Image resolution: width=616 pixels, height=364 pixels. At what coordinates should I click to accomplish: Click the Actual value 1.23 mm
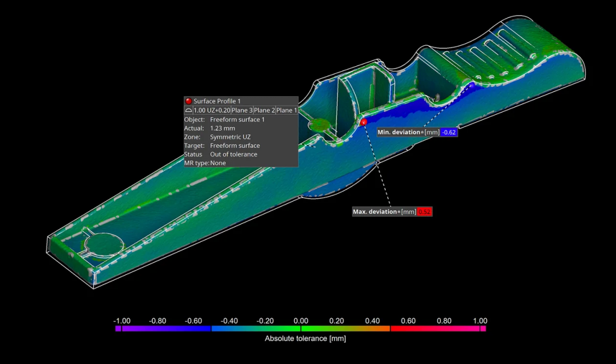coord(222,128)
